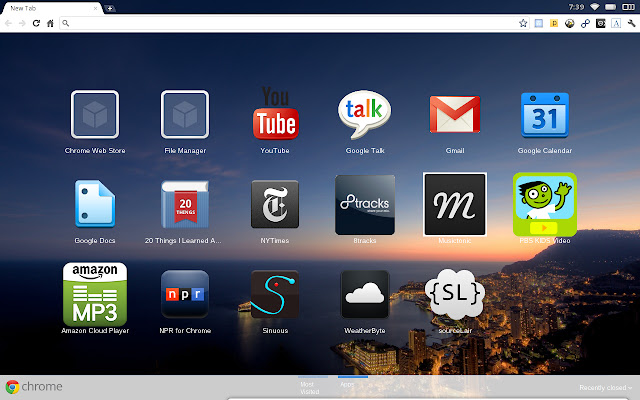Expand the Recently closed menu

pyautogui.click(x=605, y=388)
